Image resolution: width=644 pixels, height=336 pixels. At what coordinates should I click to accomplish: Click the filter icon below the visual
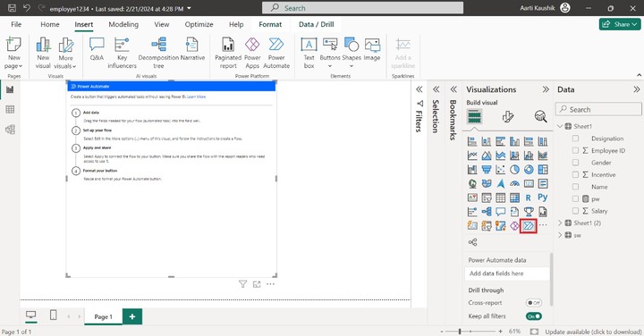pyautogui.click(x=242, y=284)
